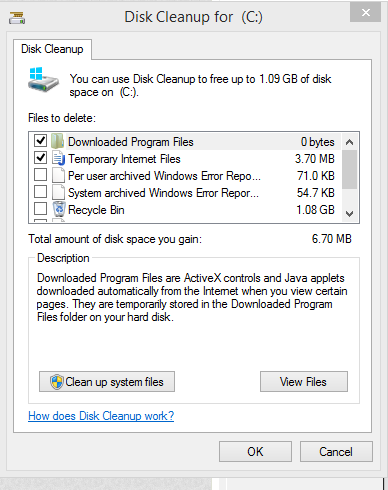Screen dimensions: 388x490
Task: Select the Recycle Bin icon in list
Action: pyautogui.click(x=59, y=209)
